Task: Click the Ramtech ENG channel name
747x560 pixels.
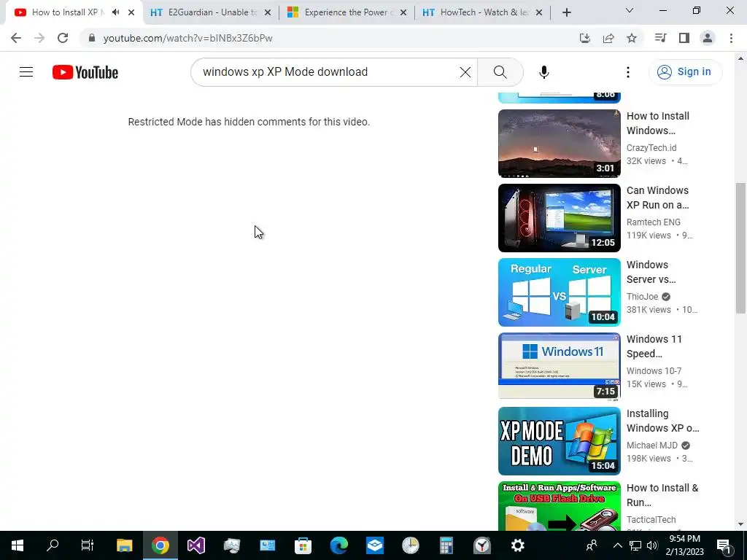Action: 653,222
